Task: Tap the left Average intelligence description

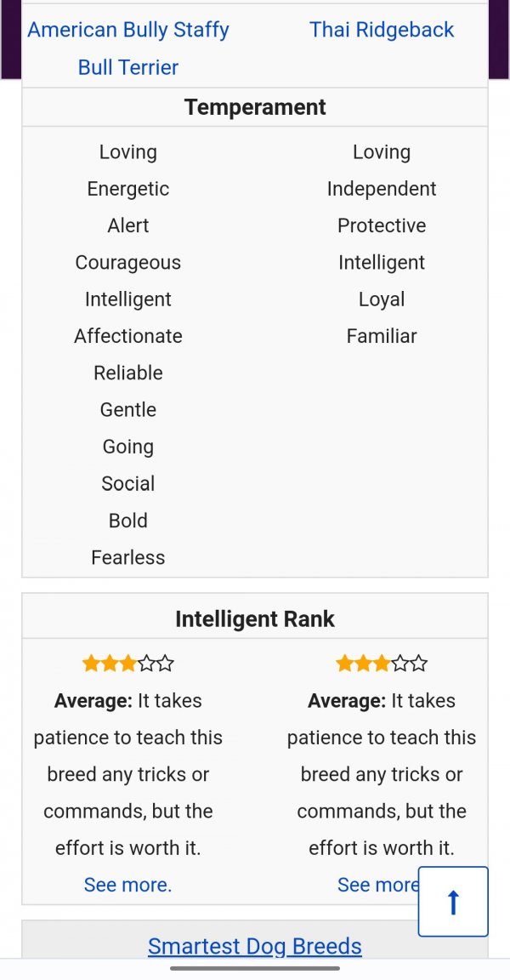Action: [x=128, y=774]
